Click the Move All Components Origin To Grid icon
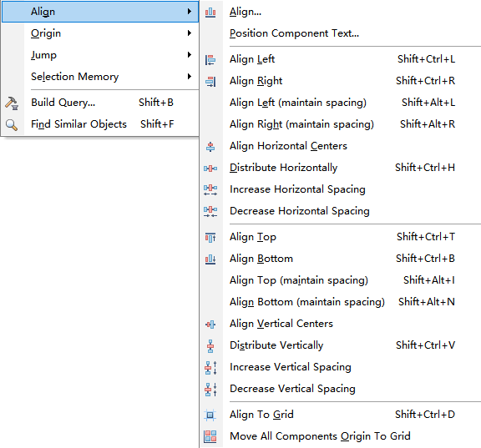The width and height of the screenshot is (481, 448). tap(210, 436)
